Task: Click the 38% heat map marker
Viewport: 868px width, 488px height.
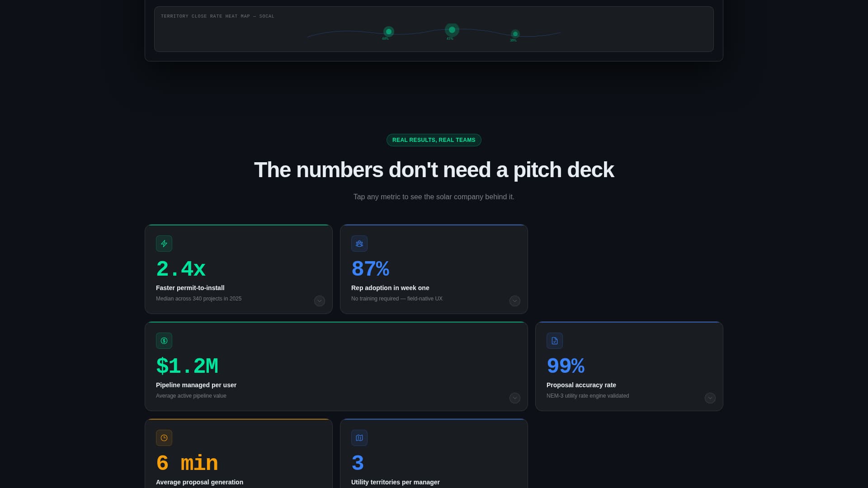Action: 515,34
